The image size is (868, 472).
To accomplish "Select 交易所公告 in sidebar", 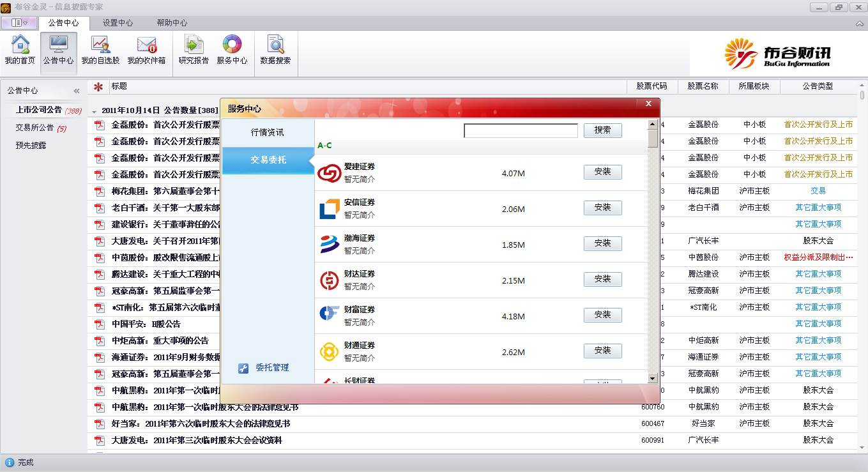I will tap(35, 128).
